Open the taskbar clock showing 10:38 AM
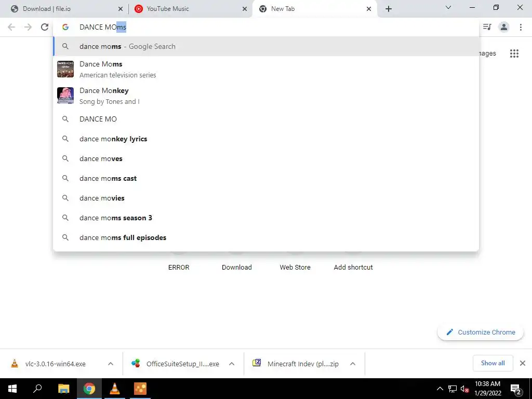The height and width of the screenshot is (399, 532). [487, 389]
